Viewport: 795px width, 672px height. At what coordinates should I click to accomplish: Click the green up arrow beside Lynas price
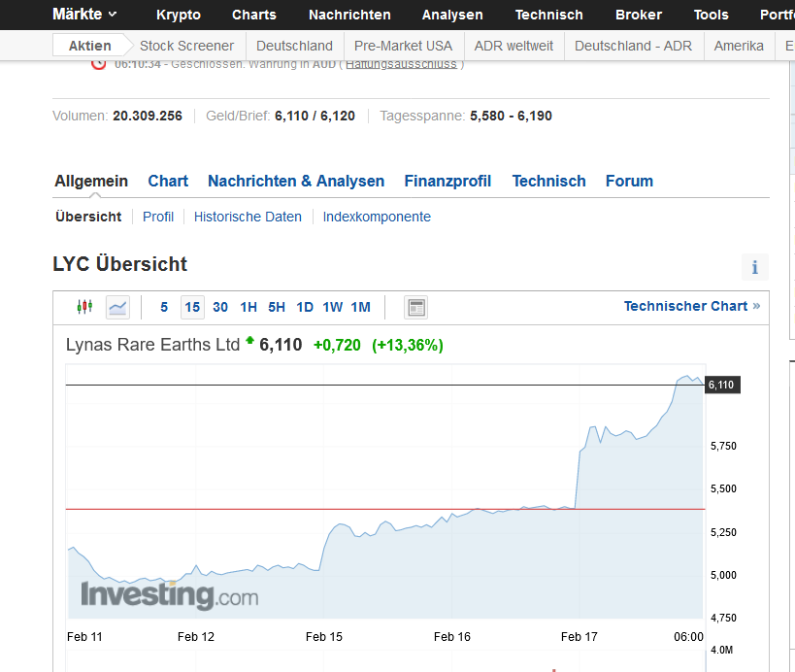(x=250, y=341)
